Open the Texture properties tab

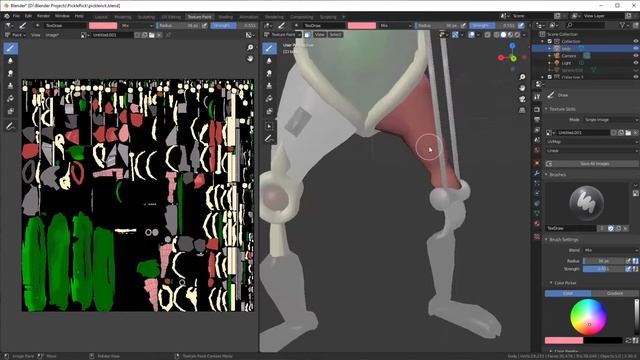click(x=537, y=236)
